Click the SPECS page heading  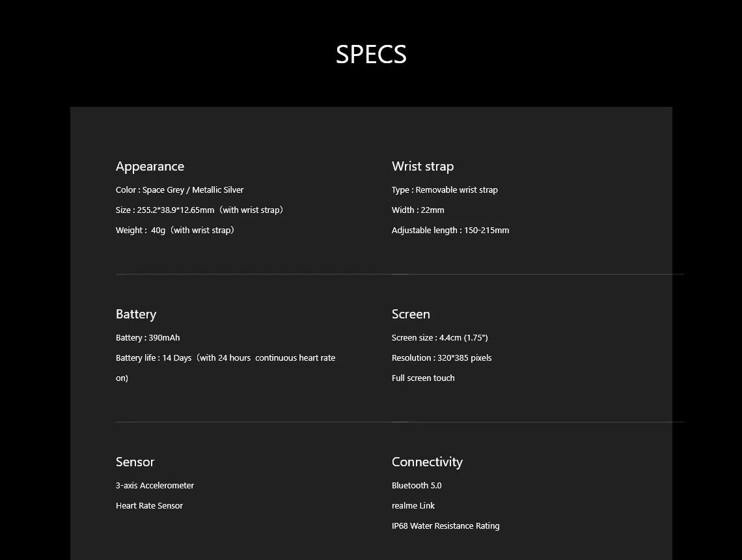[x=371, y=54]
